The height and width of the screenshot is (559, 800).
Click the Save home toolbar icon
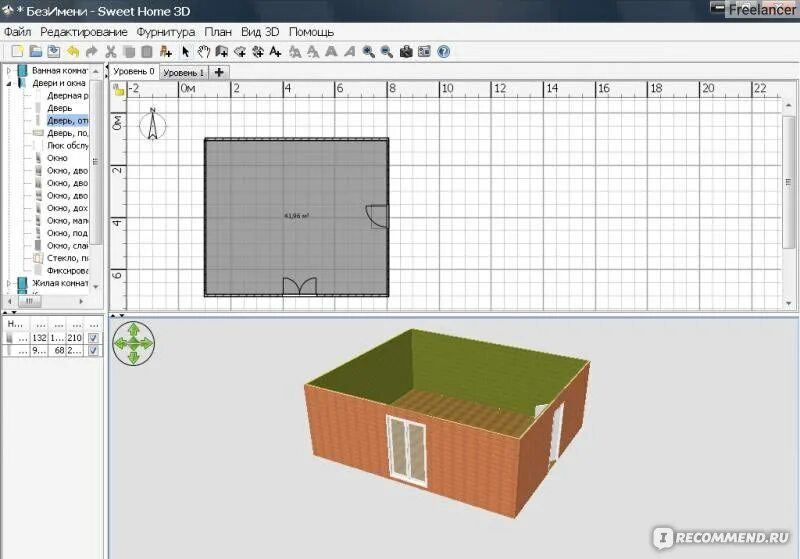point(54,52)
